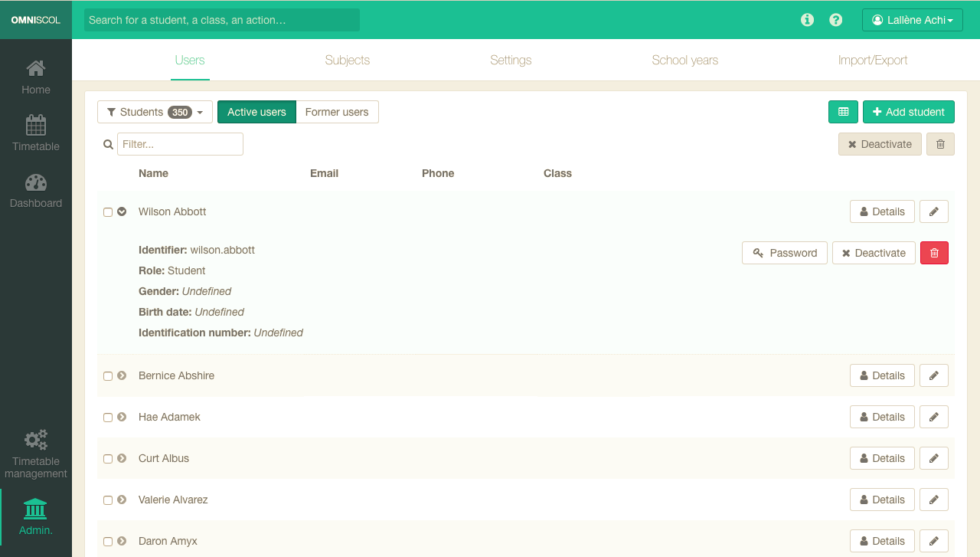The image size is (980, 557).
Task: Switch to the Subjects tab
Action: 347,60
